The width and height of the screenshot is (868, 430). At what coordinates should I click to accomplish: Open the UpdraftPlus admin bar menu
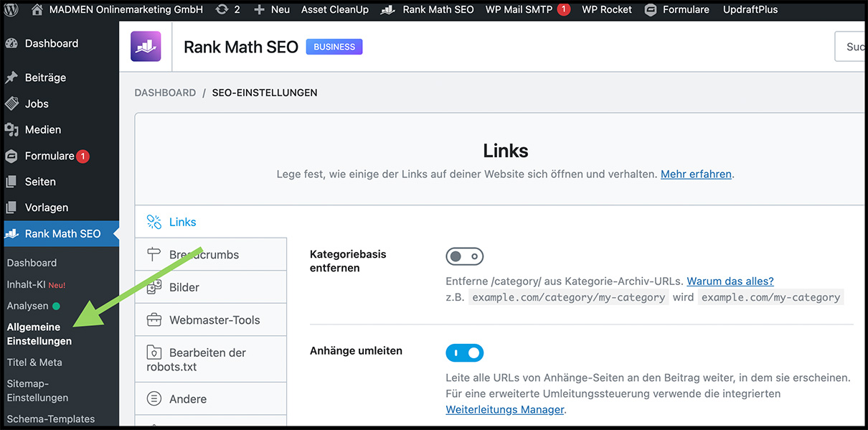[x=750, y=10]
